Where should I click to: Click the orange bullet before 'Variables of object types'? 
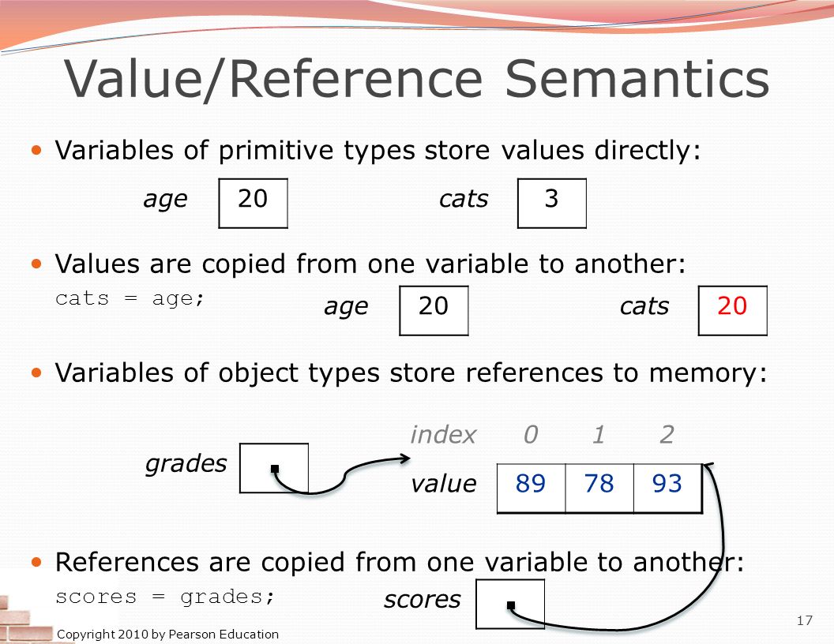(x=36, y=373)
